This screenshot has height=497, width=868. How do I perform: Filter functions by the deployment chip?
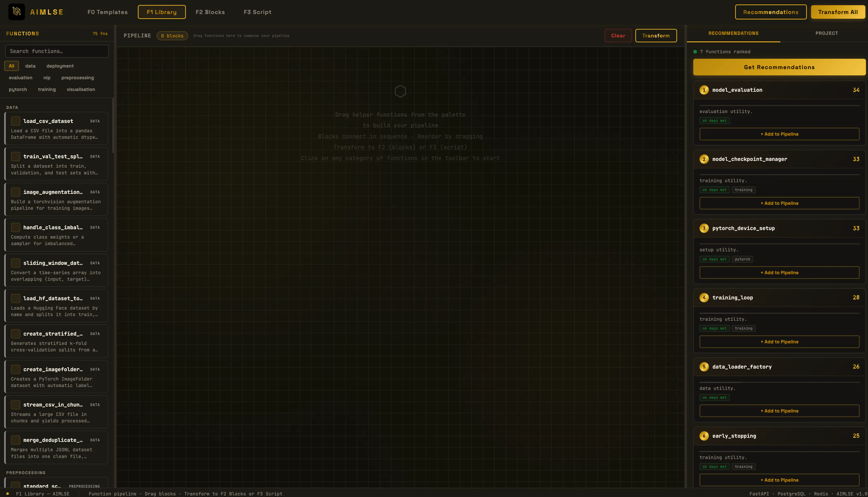point(60,66)
